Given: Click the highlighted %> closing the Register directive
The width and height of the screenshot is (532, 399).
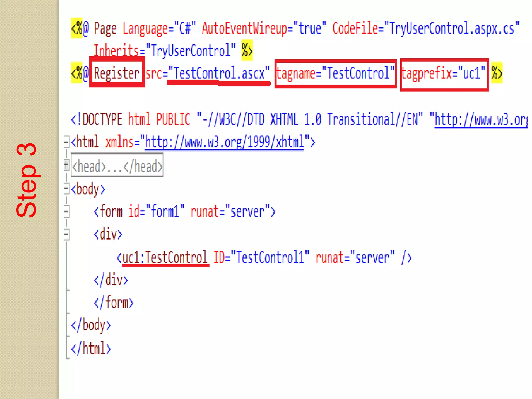Looking at the screenshot, I should [x=497, y=73].
